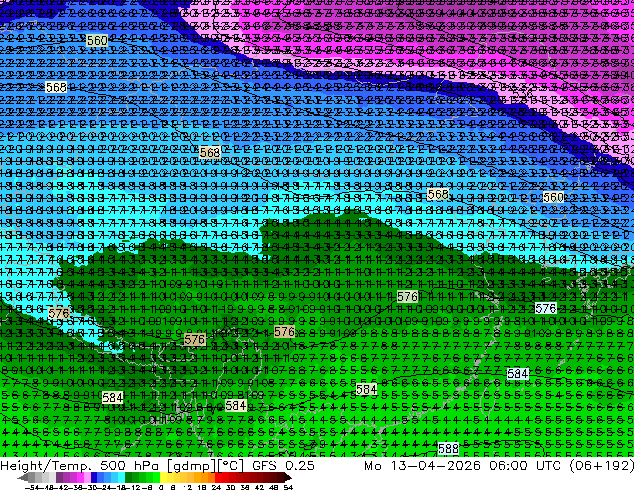Click the 'GFS 0.25' model label

(x=283, y=466)
